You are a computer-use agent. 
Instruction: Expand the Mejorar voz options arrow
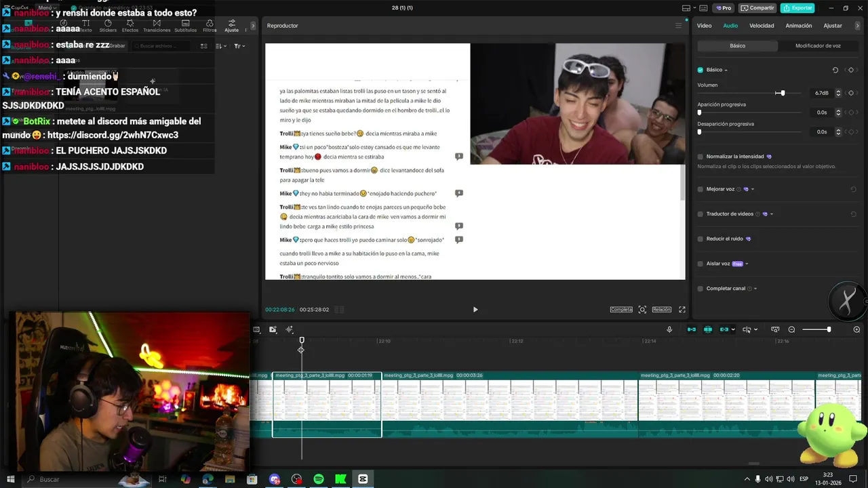click(x=753, y=190)
